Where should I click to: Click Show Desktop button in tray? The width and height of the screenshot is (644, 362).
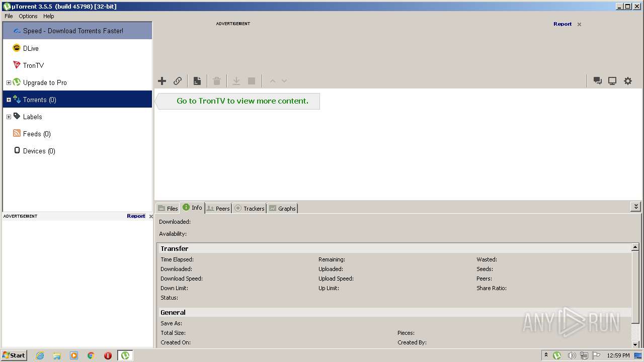point(638,355)
